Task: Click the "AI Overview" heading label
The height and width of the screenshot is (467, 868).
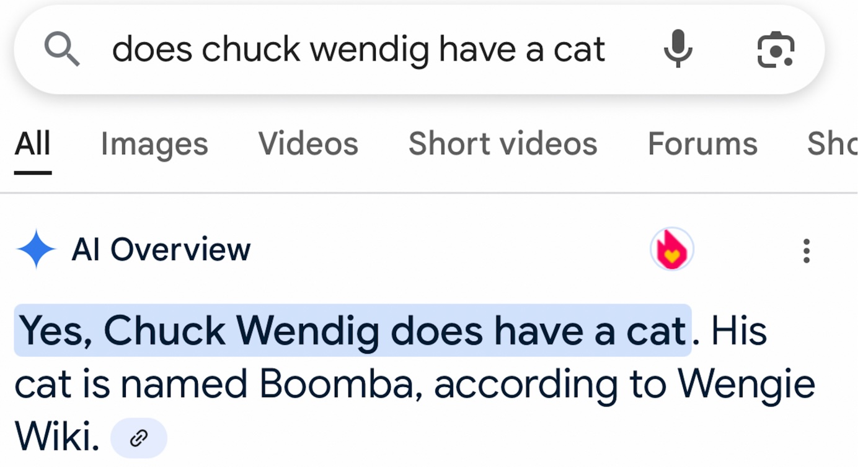Action: pyautogui.click(x=161, y=250)
